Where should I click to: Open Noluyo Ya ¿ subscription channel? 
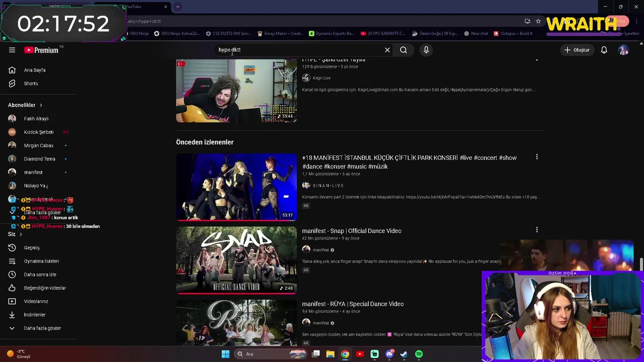pyautogui.click(x=35, y=186)
